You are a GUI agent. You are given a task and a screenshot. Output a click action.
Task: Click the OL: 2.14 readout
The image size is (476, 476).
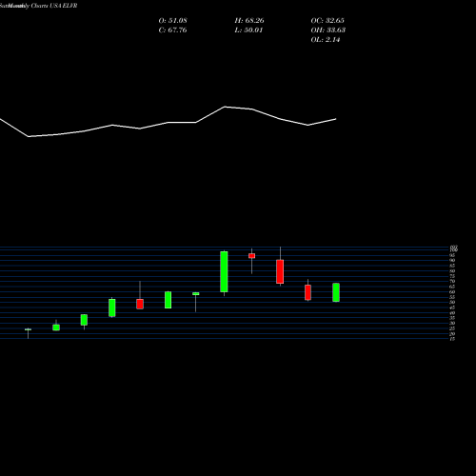point(326,40)
